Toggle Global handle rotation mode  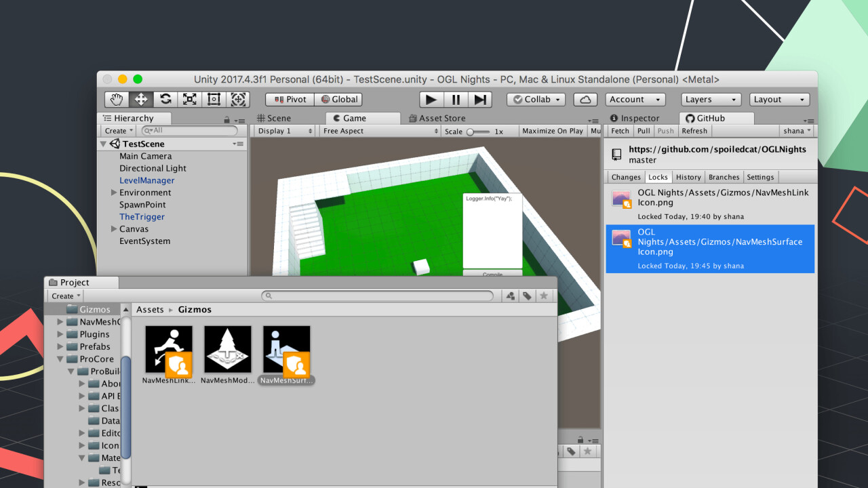tap(338, 100)
